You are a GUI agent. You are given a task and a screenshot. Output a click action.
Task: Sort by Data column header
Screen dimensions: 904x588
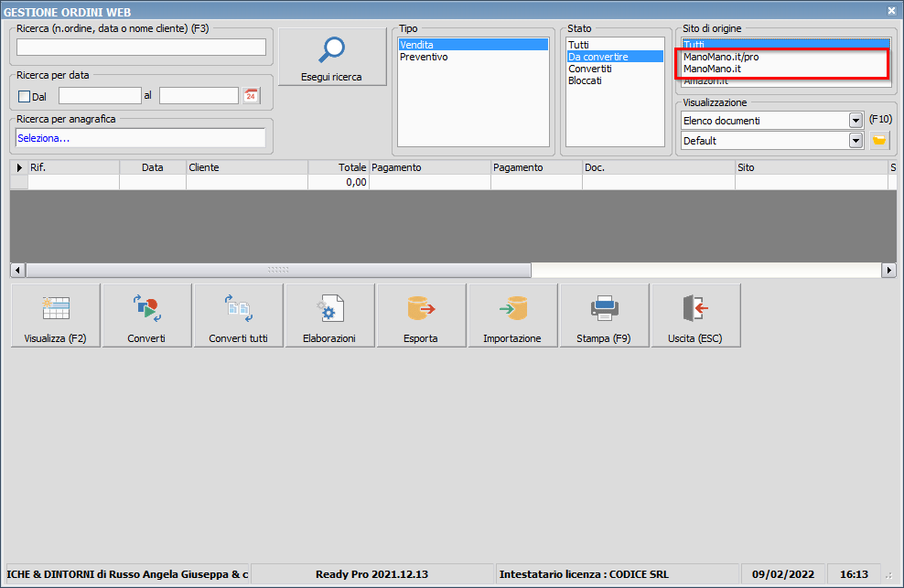[x=153, y=167]
